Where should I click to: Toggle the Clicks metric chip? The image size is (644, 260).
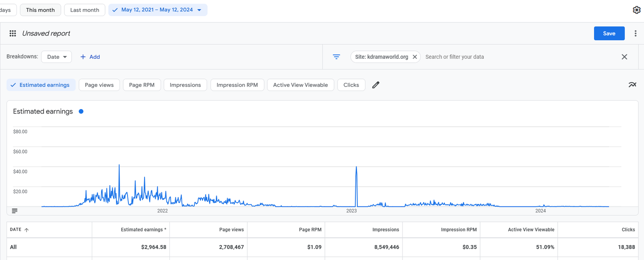[351, 85]
